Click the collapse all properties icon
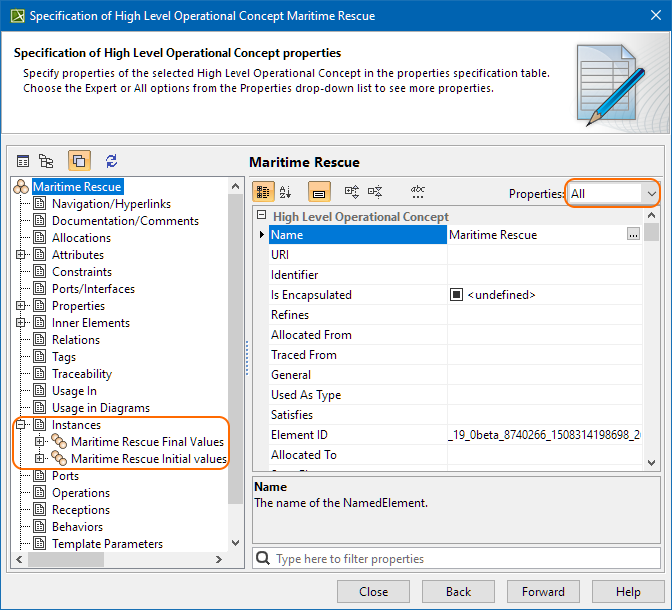The width and height of the screenshot is (672, 610). point(375,192)
